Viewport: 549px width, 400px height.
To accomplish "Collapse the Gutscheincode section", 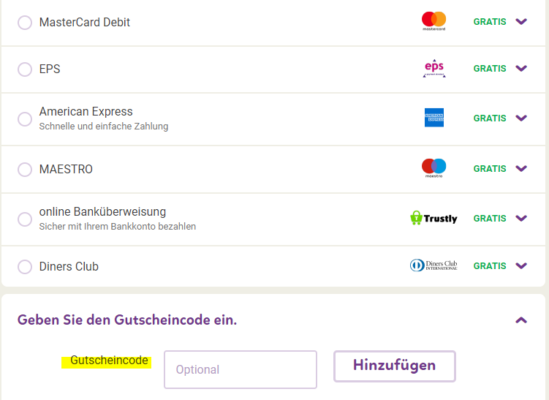I will pos(521,320).
